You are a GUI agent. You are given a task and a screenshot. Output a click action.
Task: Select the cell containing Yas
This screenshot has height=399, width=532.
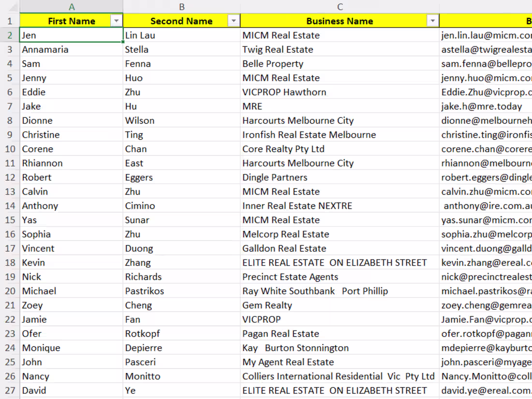point(71,220)
